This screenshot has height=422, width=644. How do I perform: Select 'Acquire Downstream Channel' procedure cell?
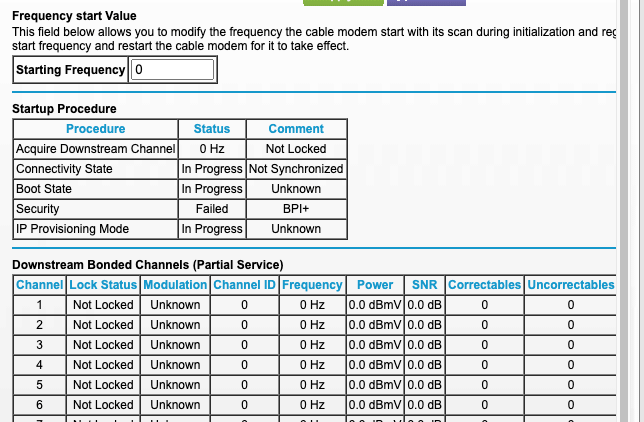pos(96,149)
